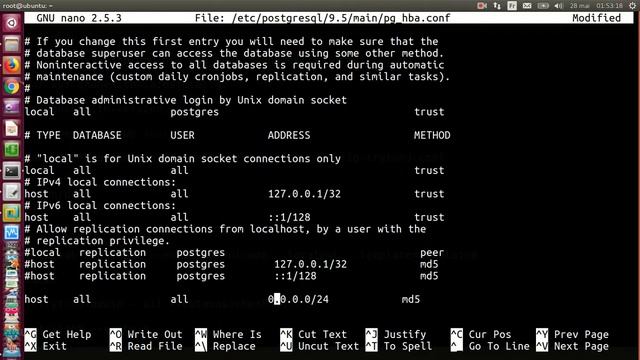Launch Google Chrome from the dock

pyautogui.click(x=11, y=87)
